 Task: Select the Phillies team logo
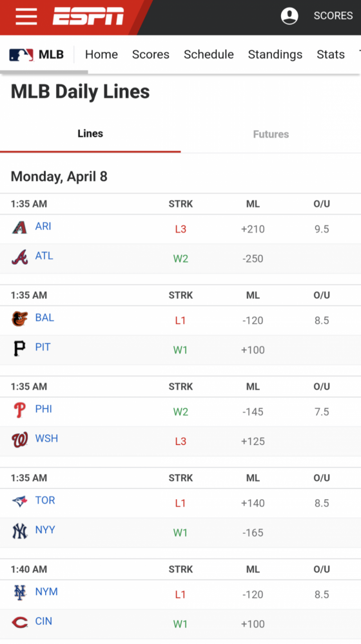point(19,410)
